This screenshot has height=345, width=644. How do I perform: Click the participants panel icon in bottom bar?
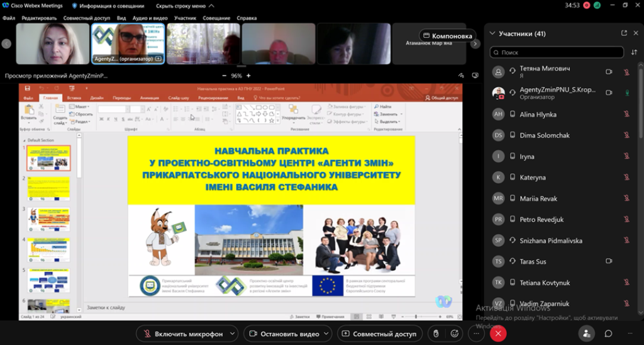pos(586,334)
